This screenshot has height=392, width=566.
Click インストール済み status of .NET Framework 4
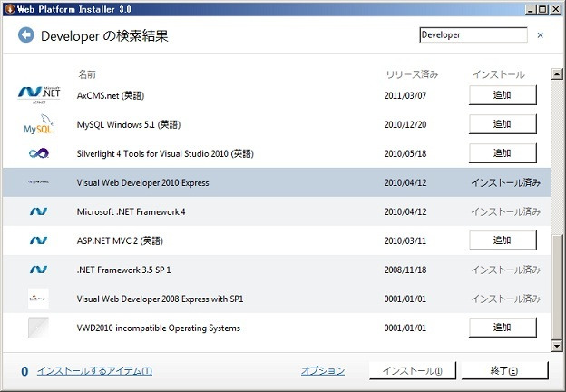(x=505, y=212)
